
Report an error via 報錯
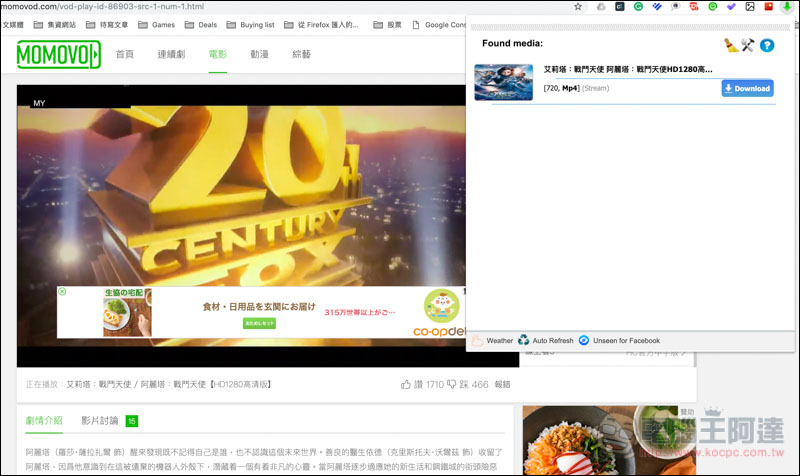[502, 384]
